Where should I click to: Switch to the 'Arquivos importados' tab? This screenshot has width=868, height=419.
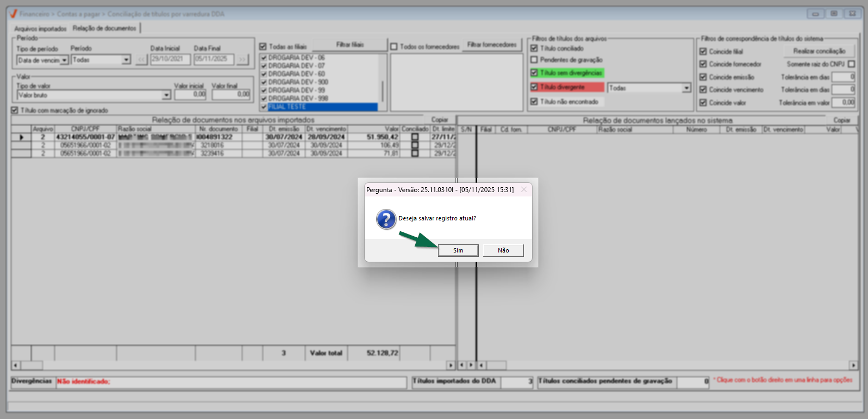coord(40,29)
